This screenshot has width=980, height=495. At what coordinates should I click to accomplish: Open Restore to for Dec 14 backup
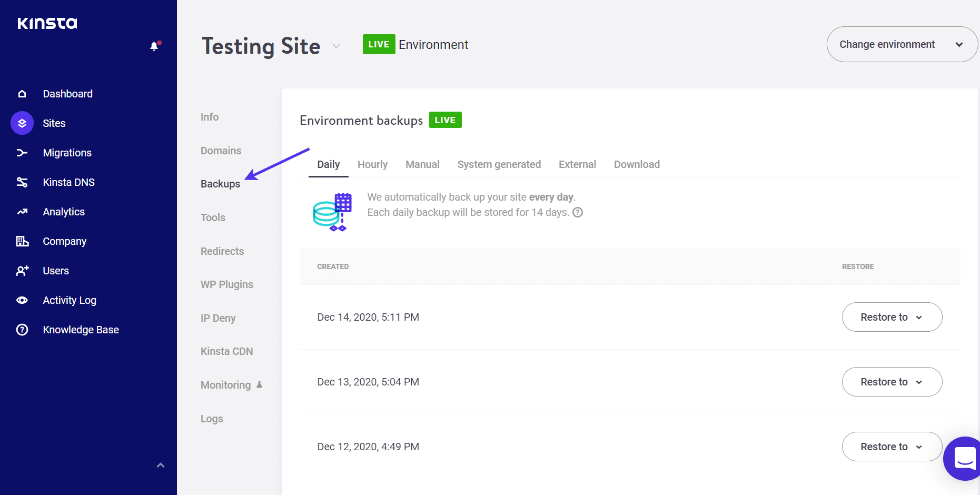892,317
